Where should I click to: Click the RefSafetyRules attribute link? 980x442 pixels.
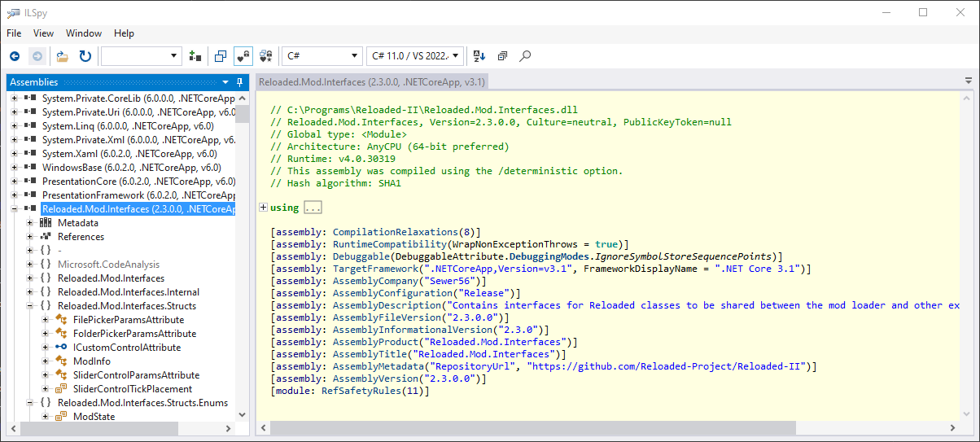(364, 391)
